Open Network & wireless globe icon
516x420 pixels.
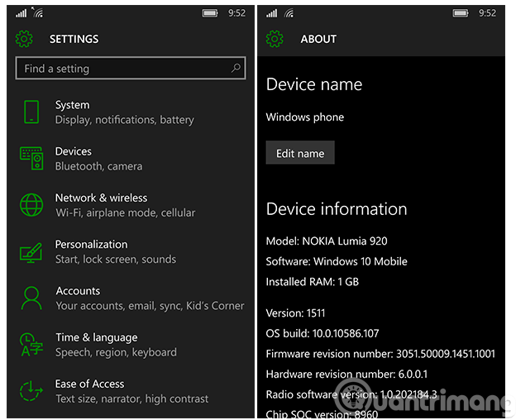pyautogui.click(x=31, y=205)
